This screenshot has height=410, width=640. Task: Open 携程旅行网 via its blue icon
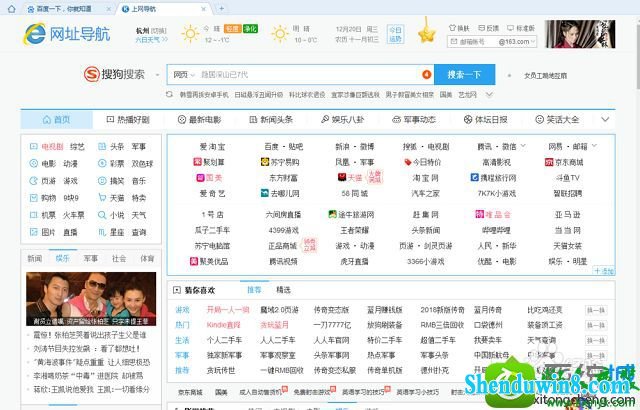(474, 177)
